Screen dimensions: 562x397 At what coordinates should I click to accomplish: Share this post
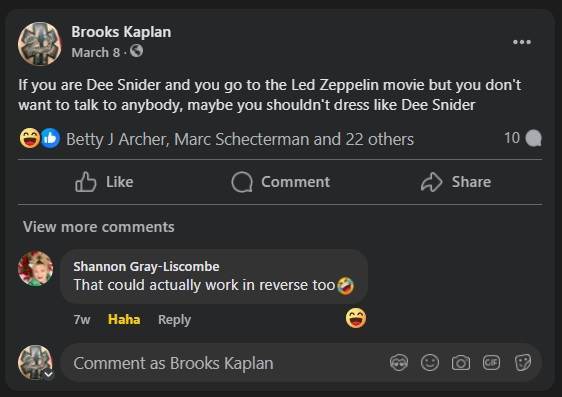(456, 182)
